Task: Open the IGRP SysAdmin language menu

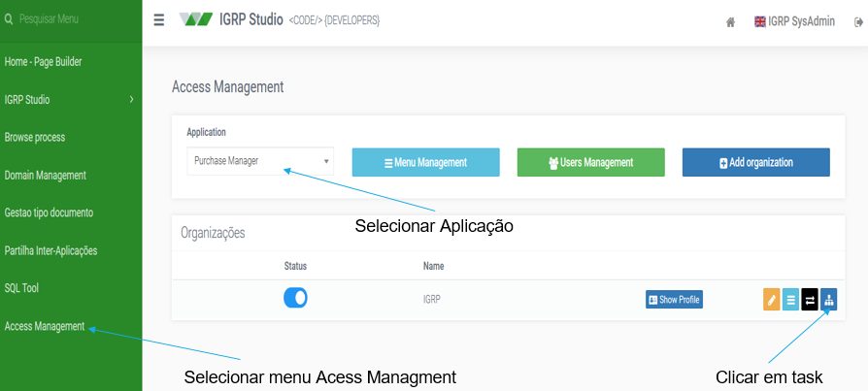Action: pos(794,21)
